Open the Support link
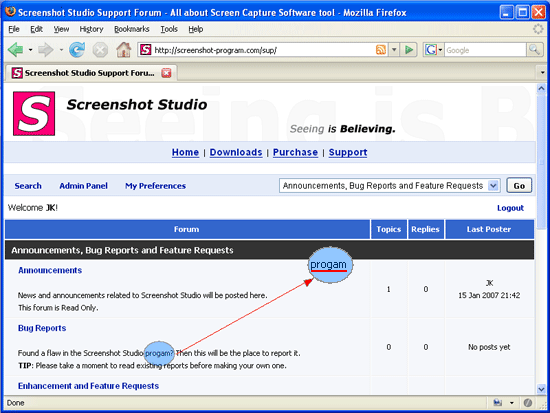 348,152
